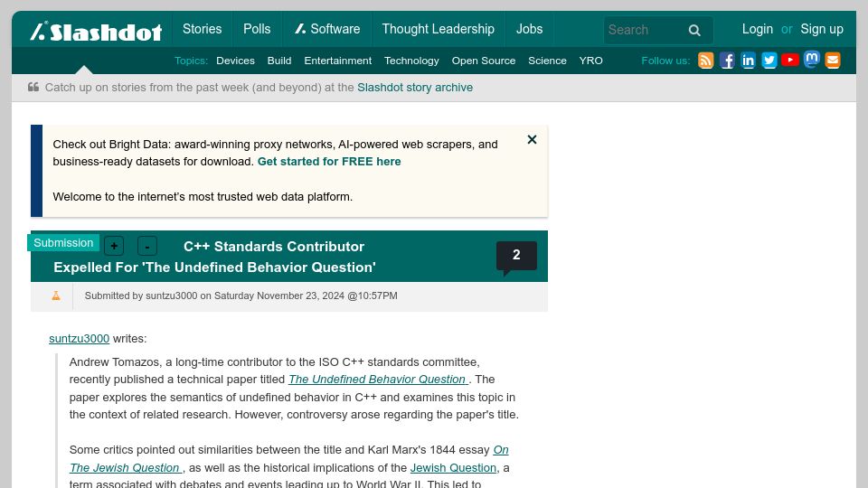Open Slashdot's YouTube icon
This screenshot has width=868, height=488.
coord(790,60)
